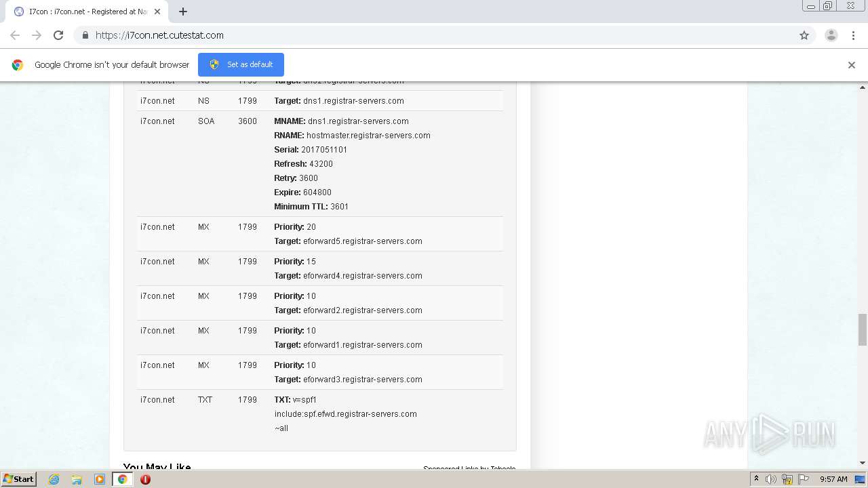Go back to the previous page
This screenshot has width=868, height=488.
click(15, 35)
